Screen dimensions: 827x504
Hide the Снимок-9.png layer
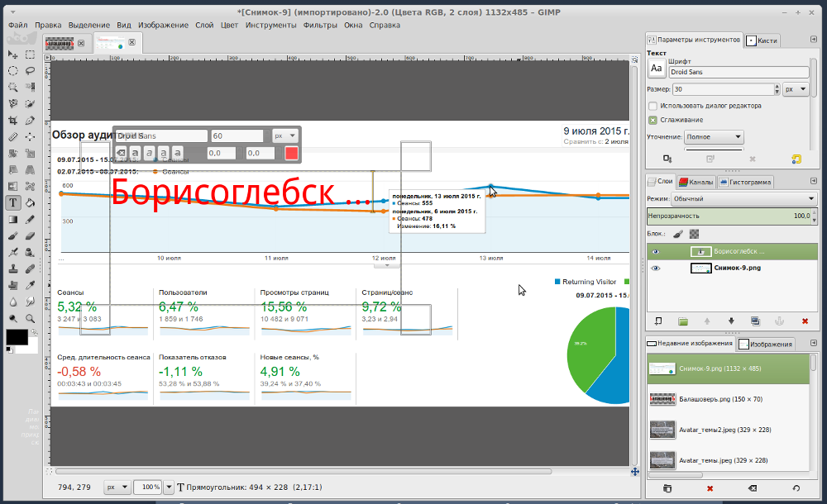(656, 269)
